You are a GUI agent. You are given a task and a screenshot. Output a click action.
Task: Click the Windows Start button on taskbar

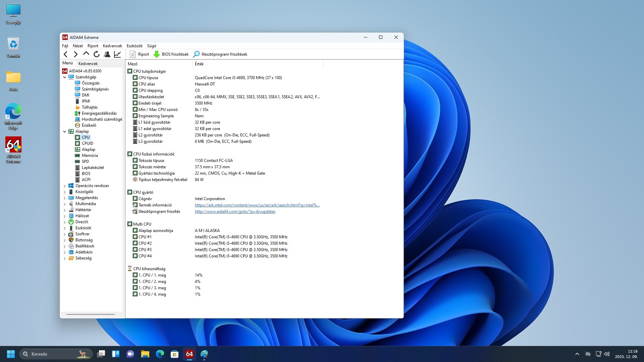pyautogui.click(x=11, y=354)
